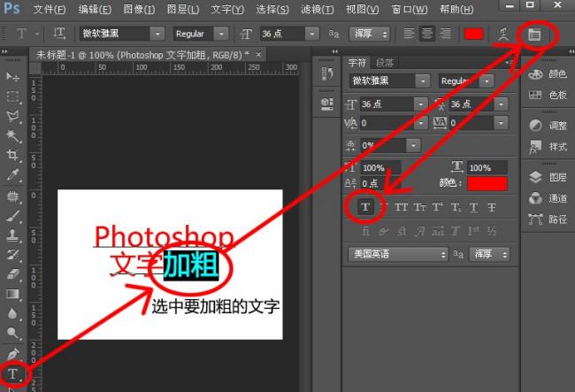Image resolution: width=575 pixels, height=392 pixels.
Task: Open the Color panel
Action: pos(548,74)
